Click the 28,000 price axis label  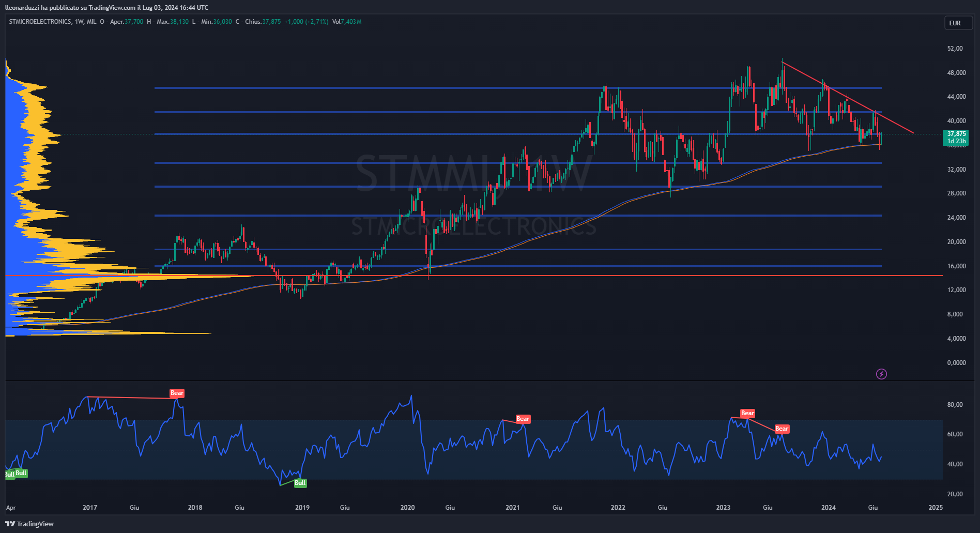[956, 193]
